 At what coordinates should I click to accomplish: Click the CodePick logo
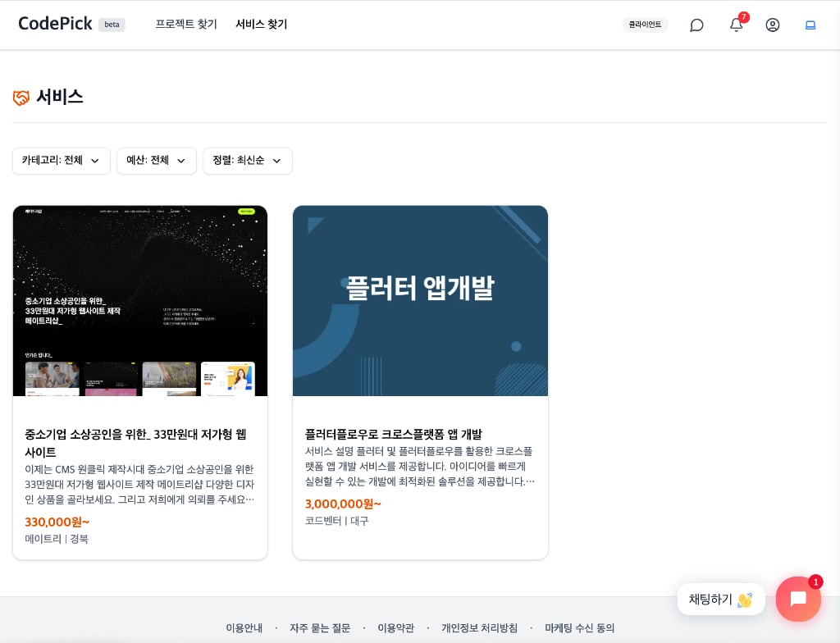(55, 24)
